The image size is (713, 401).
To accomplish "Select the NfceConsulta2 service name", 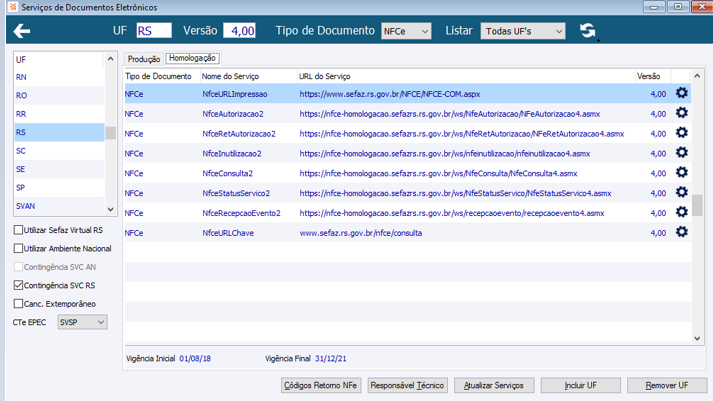I will point(227,173).
